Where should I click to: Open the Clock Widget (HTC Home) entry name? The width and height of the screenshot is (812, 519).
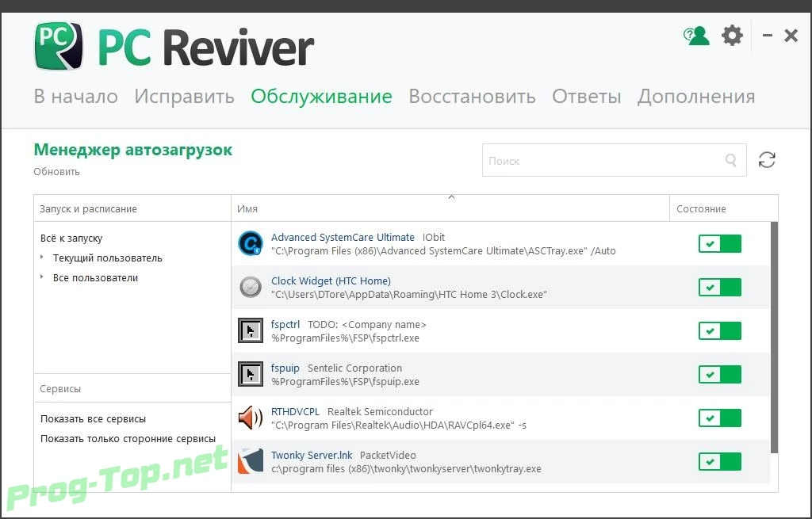[331, 281]
